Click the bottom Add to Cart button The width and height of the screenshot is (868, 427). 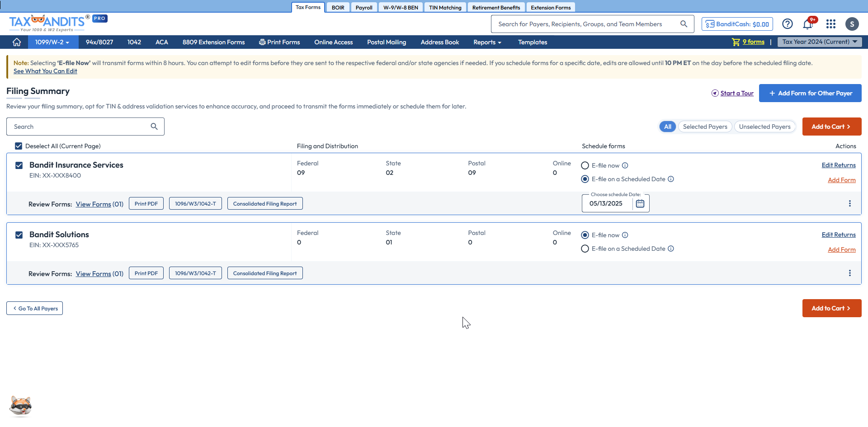click(x=832, y=308)
